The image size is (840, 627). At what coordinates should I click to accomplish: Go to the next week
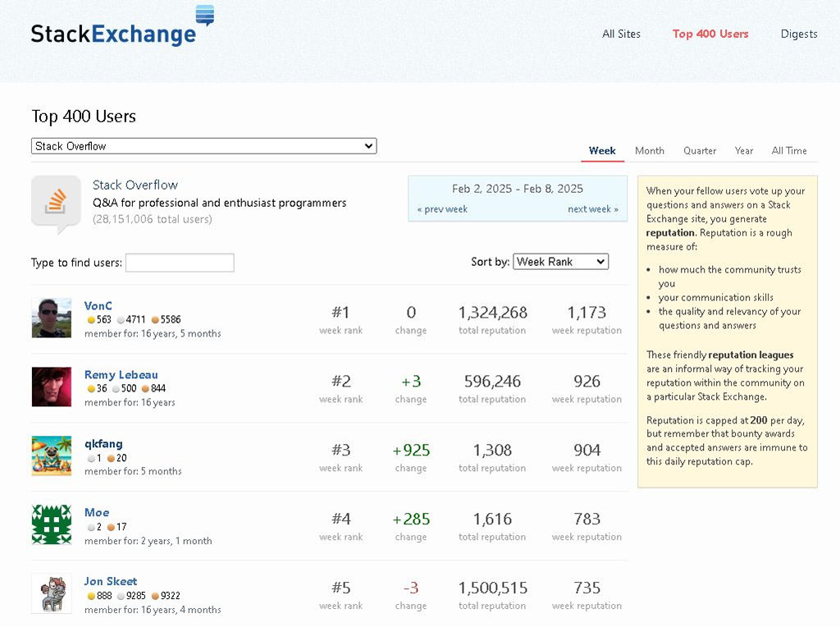[593, 209]
